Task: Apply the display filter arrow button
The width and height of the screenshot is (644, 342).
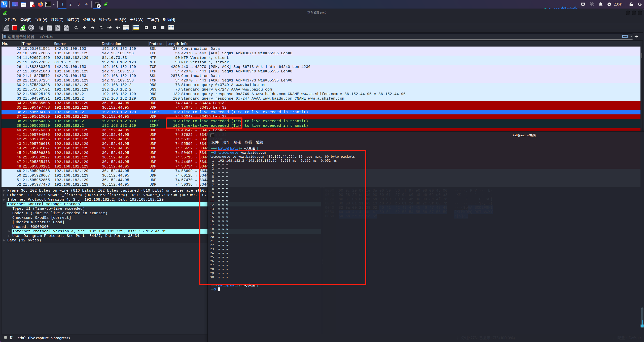Action: [625, 36]
